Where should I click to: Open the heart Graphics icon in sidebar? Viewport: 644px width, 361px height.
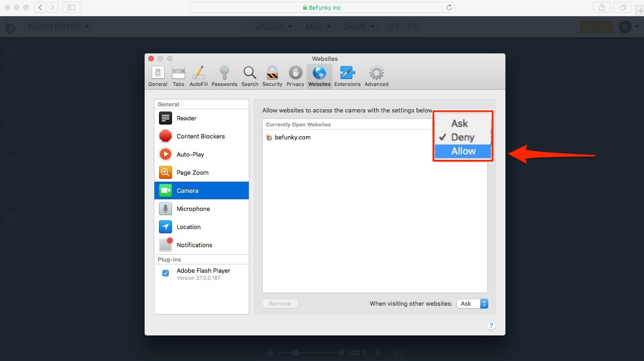tap(10, 163)
